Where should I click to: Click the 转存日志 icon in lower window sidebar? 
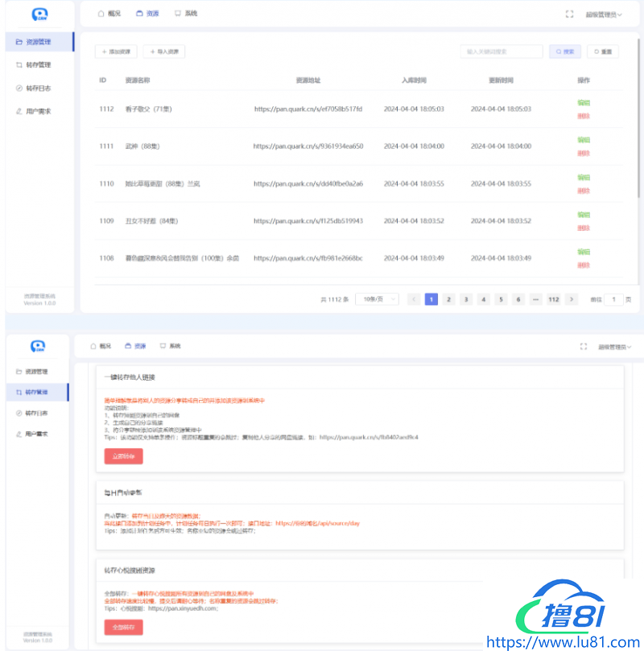[x=19, y=413]
